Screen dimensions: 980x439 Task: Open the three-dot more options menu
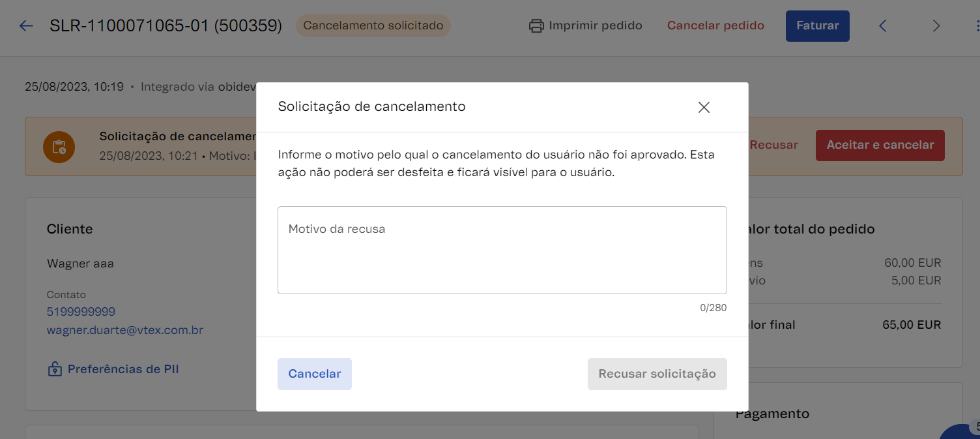coord(976,26)
